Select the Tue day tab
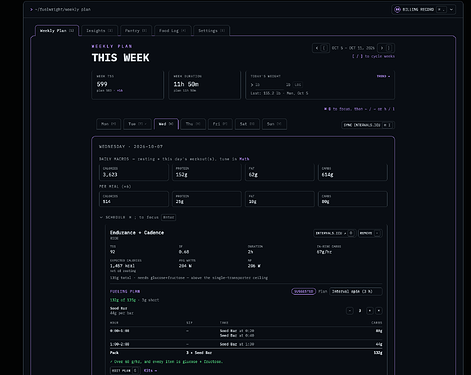The width and height of the screenshot is (471, 375). pos(137,124)
